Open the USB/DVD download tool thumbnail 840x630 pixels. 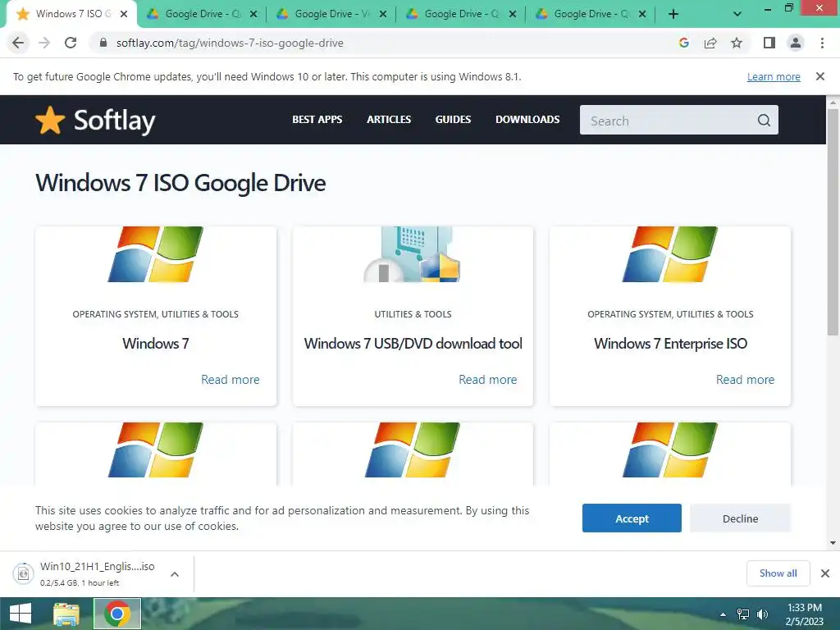413,254
